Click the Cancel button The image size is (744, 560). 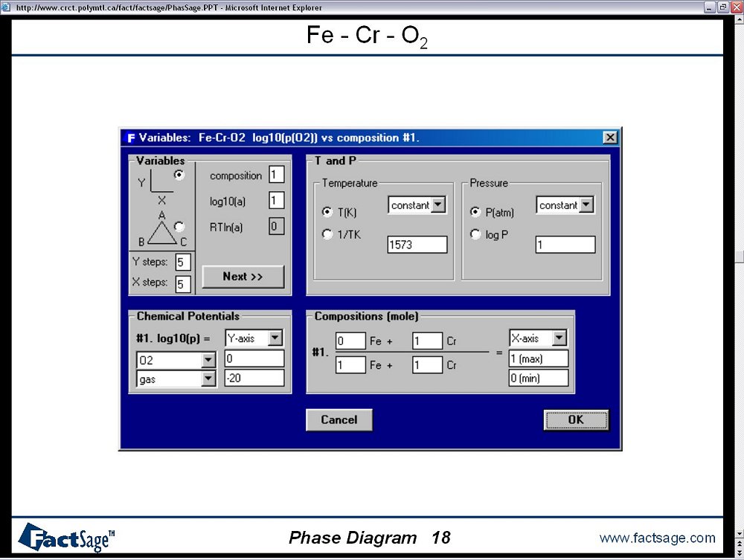click(x=339, y=420)
